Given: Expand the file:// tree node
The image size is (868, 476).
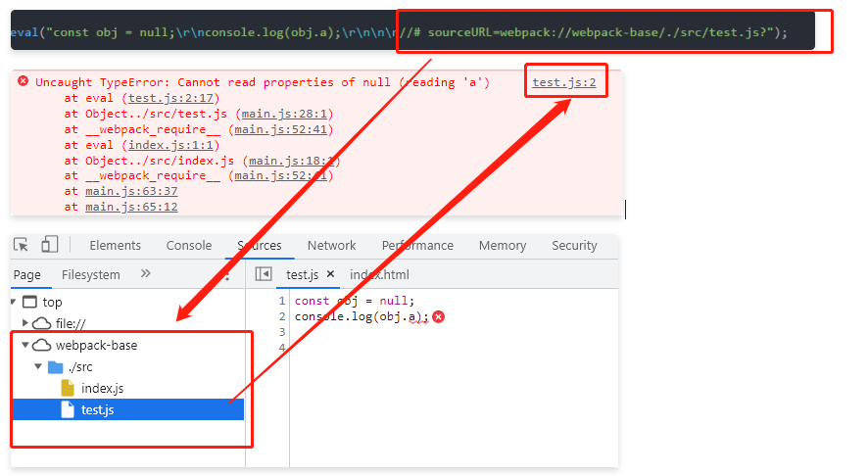Looking at the screenshot, I should [24, 322].
